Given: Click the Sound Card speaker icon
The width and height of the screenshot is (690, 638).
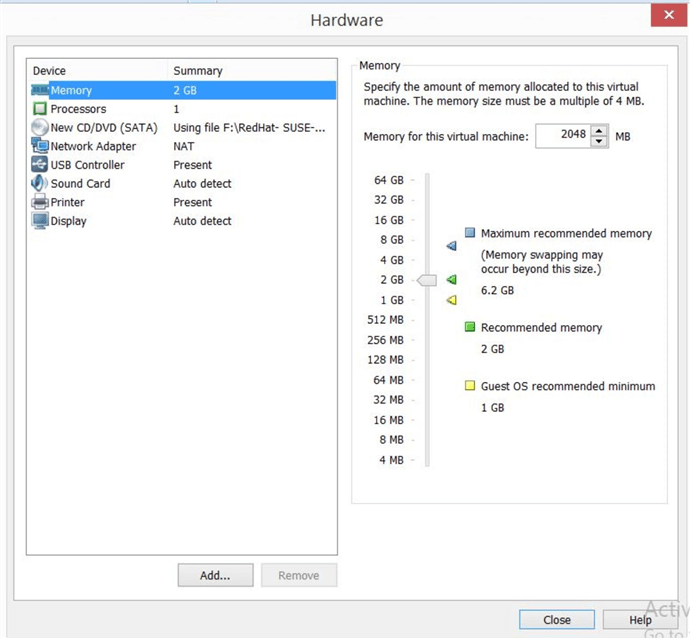Looking at the screenshot, I should pyautogui.click(x=40, y=183).
